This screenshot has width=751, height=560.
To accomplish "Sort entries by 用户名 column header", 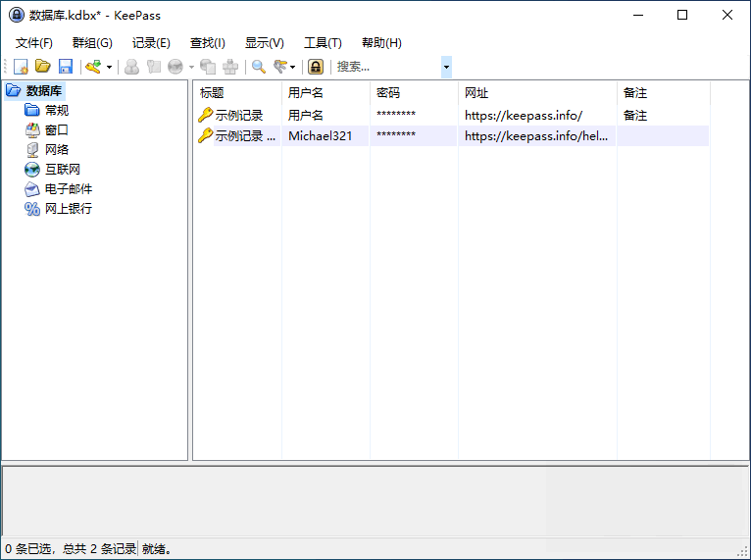I will point(326,93).
